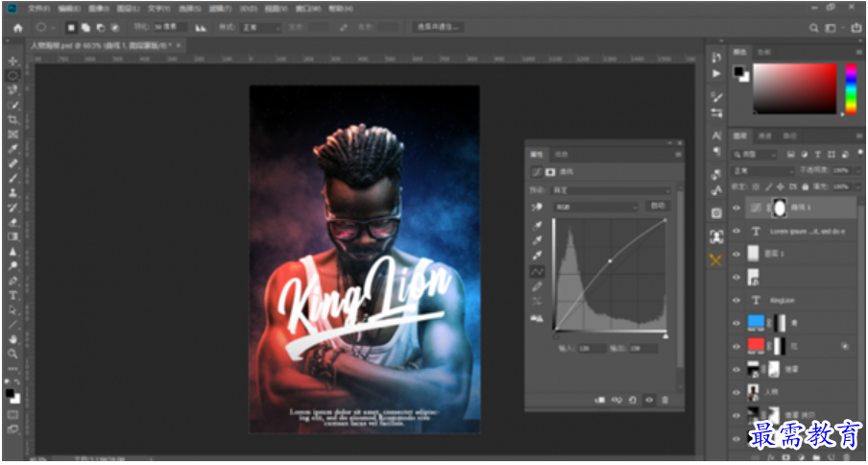Select the draw-curve pencil in Curves panel
The image size is (868, 465).
click(537, 286)
